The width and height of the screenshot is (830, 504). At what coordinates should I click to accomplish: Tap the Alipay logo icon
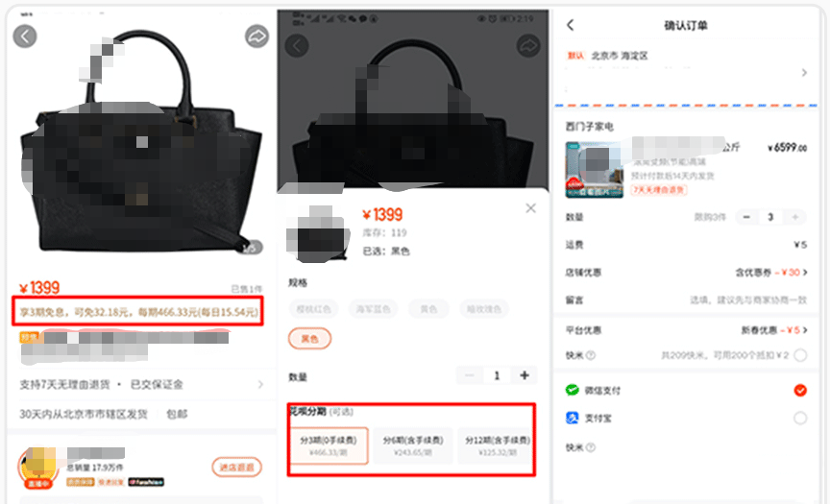pyautogui.click(x=573, y=418)
